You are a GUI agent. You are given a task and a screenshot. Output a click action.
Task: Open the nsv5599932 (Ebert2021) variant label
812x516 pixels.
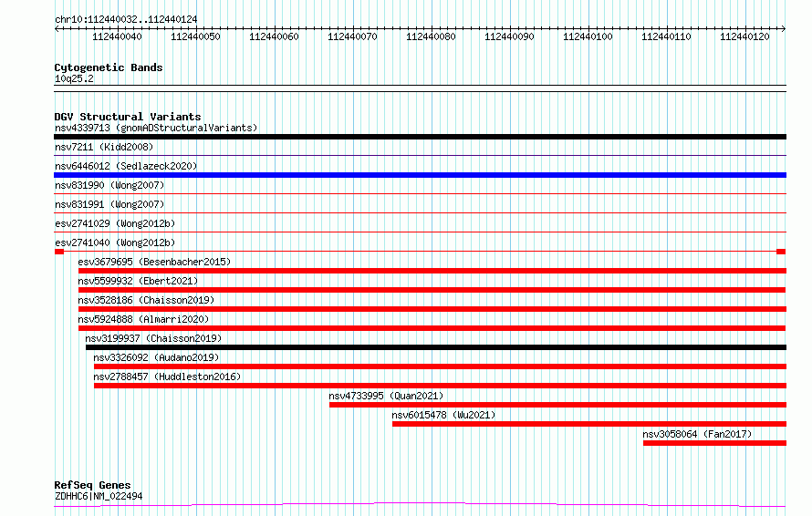pyautogui.click(x=138, y=281)
